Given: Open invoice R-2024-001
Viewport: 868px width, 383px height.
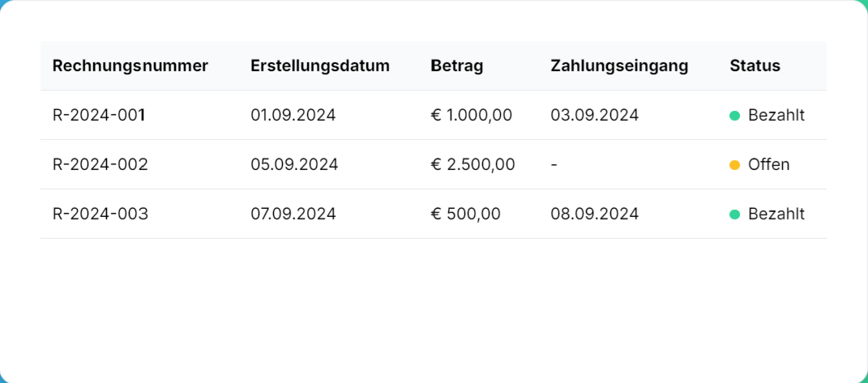Looking at the screenshot, I should click(x=99, y=116).
